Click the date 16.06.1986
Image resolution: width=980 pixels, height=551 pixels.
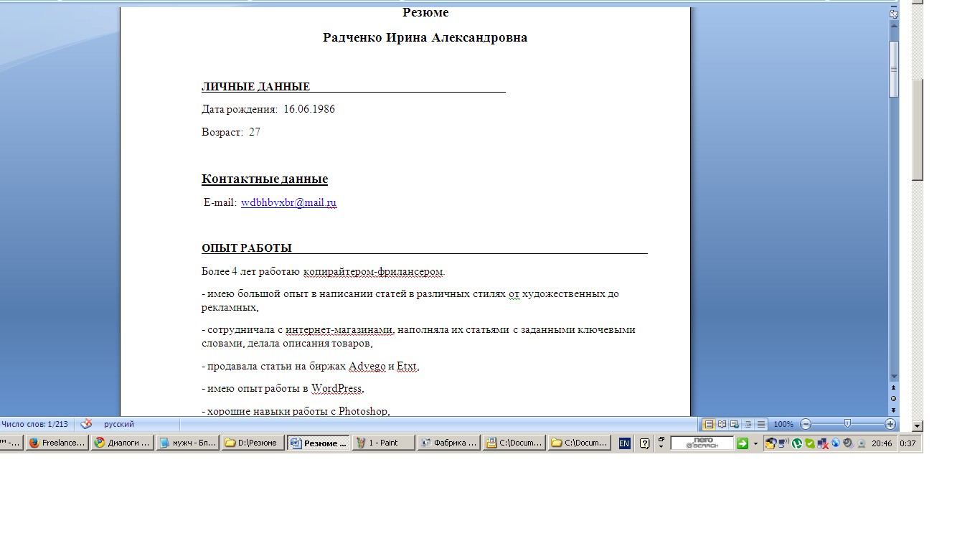(x=309, y=109)
